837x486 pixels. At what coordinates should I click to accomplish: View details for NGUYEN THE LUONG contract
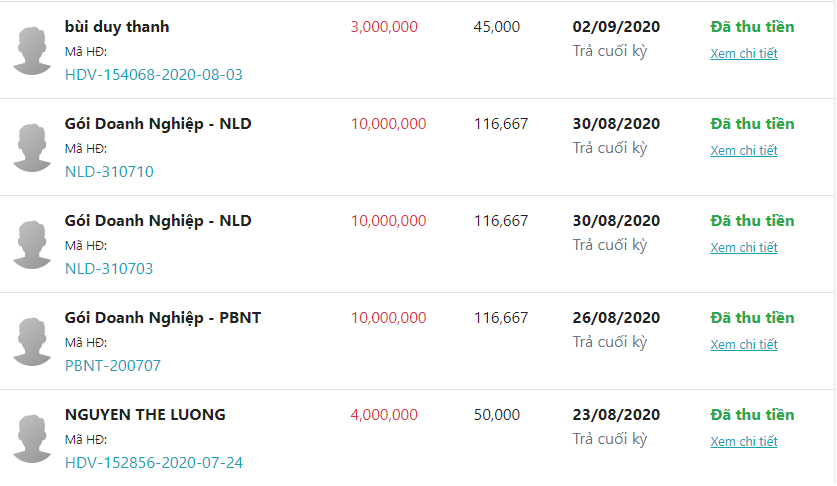click(x=744, y=442)
